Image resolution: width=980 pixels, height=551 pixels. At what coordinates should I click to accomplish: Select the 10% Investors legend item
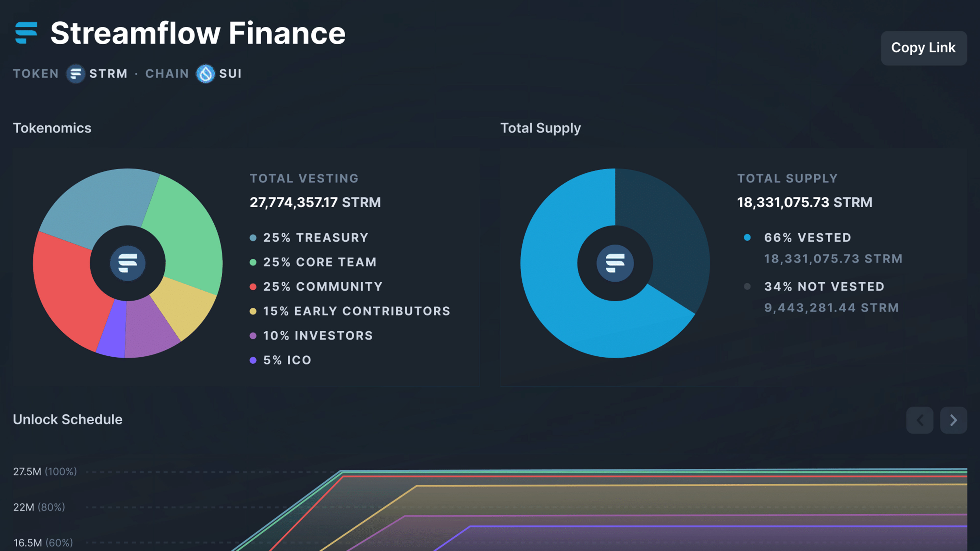[x=318, y=336]
